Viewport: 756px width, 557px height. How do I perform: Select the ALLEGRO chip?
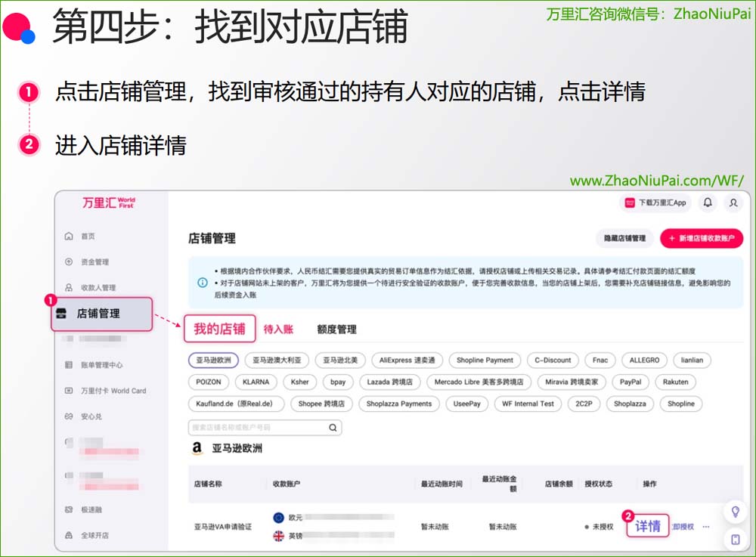pyautogui.click(x=644, y=360)
